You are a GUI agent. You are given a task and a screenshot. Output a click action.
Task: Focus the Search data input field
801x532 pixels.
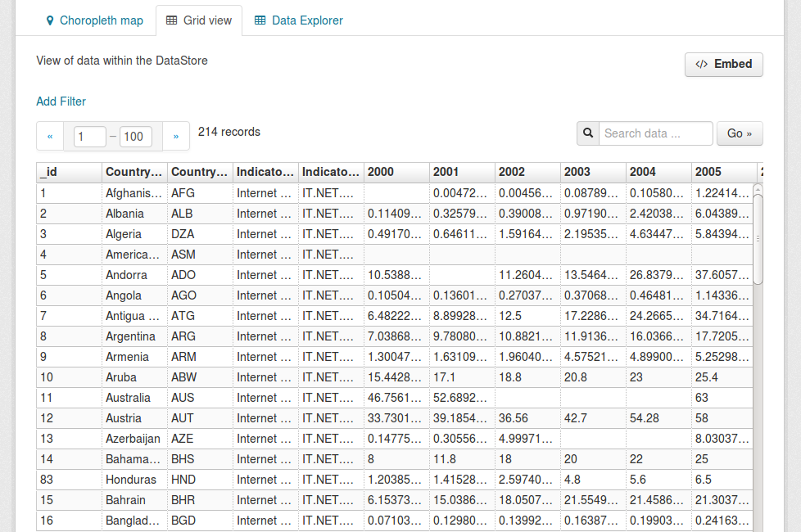tap(655, 133)
